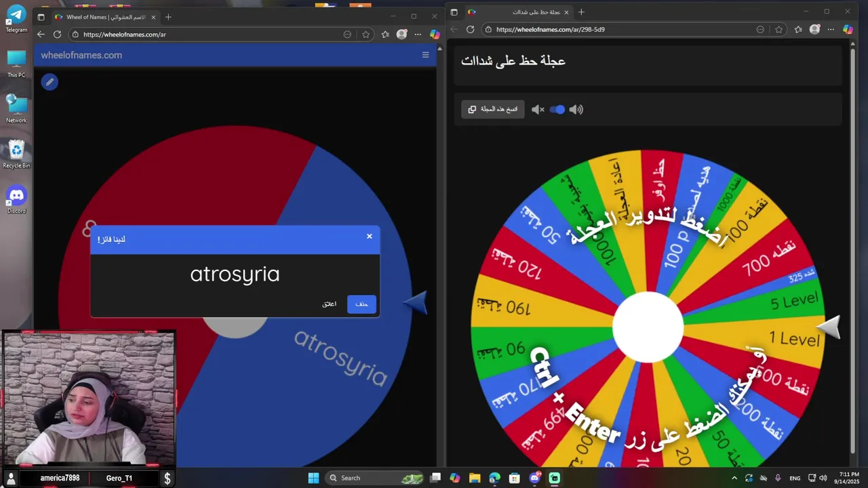Click the loud speaker icon beside the toggle

tap(576, 109)
